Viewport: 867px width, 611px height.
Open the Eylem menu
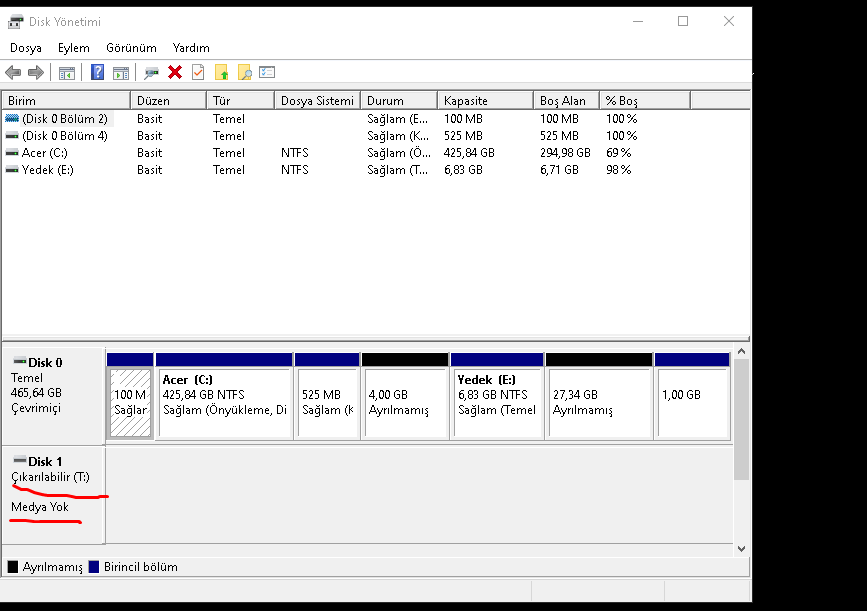click(x=74, y=48)
